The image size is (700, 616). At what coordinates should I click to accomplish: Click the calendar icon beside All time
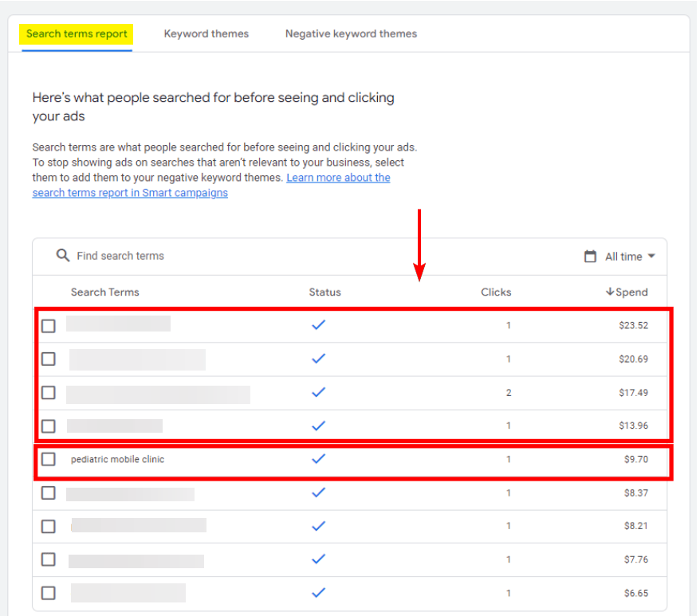(x=589, y=256)
